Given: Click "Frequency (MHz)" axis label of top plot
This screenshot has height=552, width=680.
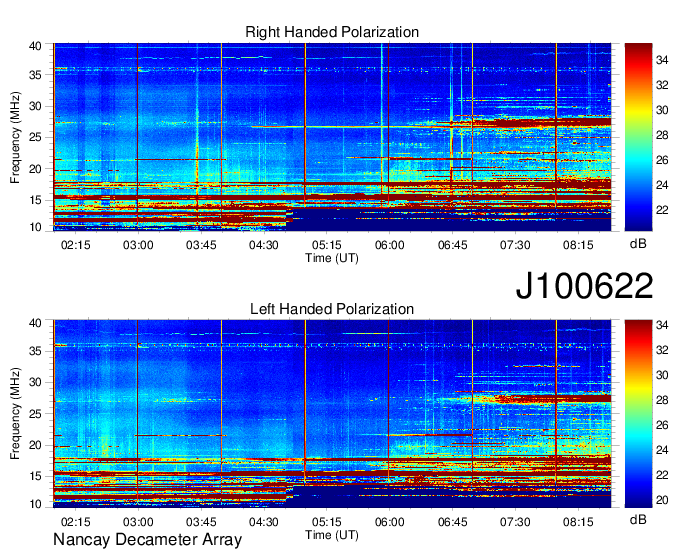Looking at the screenshot, I should coord(15,137).
